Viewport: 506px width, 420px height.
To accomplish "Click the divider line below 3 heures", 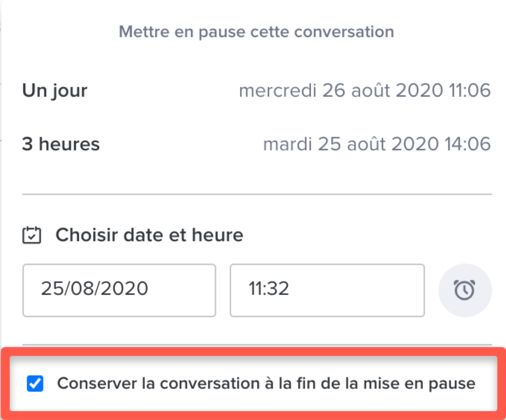I will [257, 194].
